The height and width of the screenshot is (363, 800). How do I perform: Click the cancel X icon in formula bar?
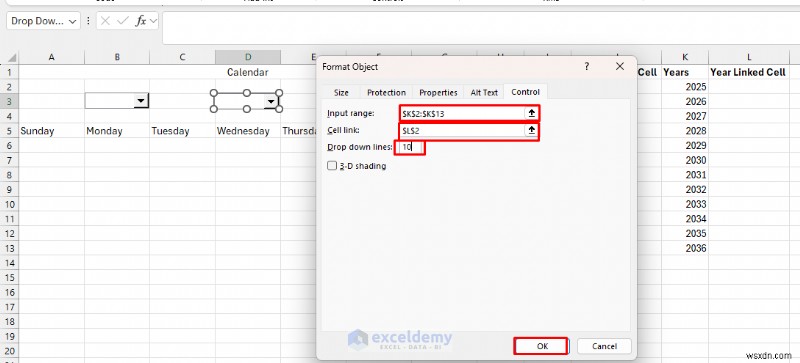click(105, 21)
